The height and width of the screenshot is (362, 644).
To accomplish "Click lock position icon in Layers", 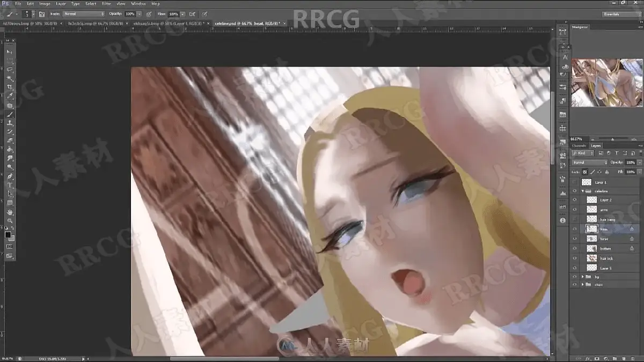I will (x=601, y=172).
